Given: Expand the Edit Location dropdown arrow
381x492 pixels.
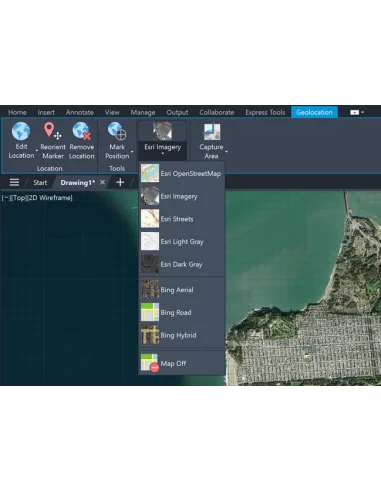Looking at the screenshot, I should (37, 151).
